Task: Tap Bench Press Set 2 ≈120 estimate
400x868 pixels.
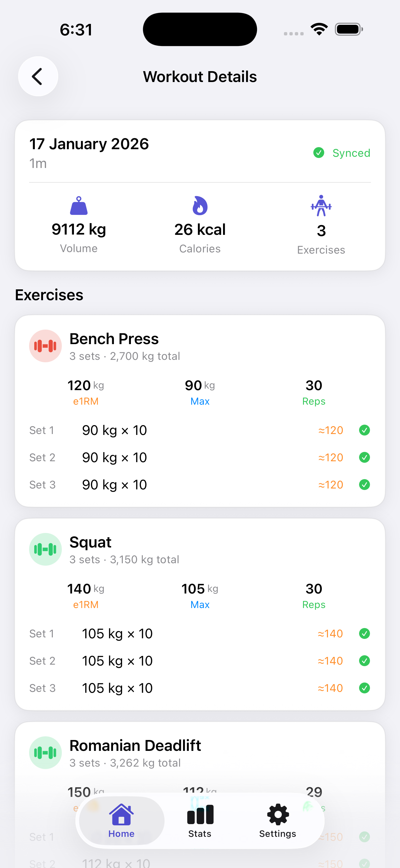Action: 331,458
